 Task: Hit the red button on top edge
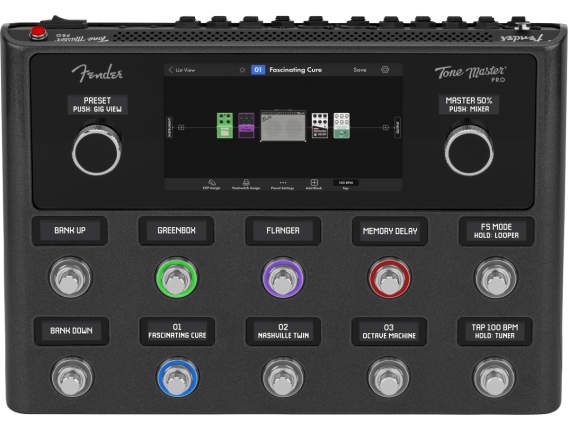click(x=38, y=33)
